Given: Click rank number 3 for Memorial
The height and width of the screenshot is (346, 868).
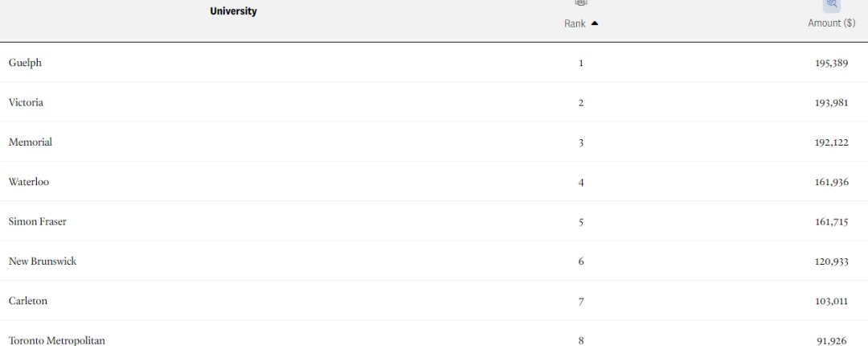Looking at the screenshot, I should point(581,143).
